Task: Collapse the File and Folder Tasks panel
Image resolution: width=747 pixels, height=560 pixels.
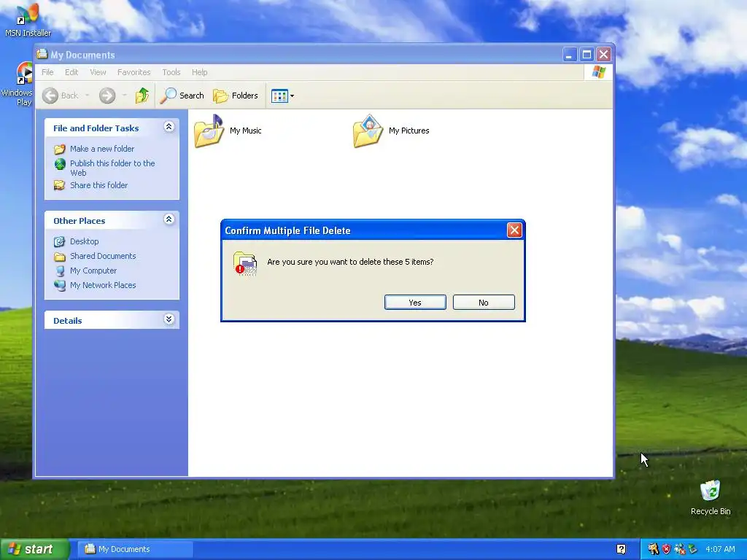Action: point(169,127)
